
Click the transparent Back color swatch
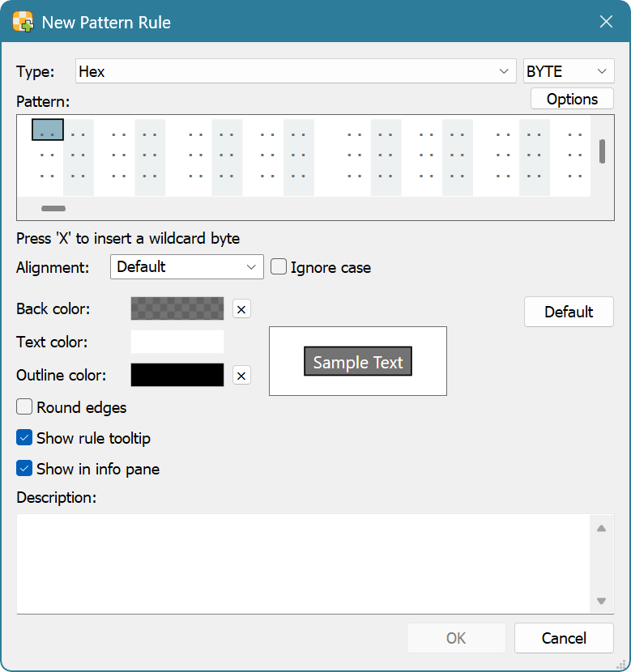pyautogui.click(x=177, y=308)
